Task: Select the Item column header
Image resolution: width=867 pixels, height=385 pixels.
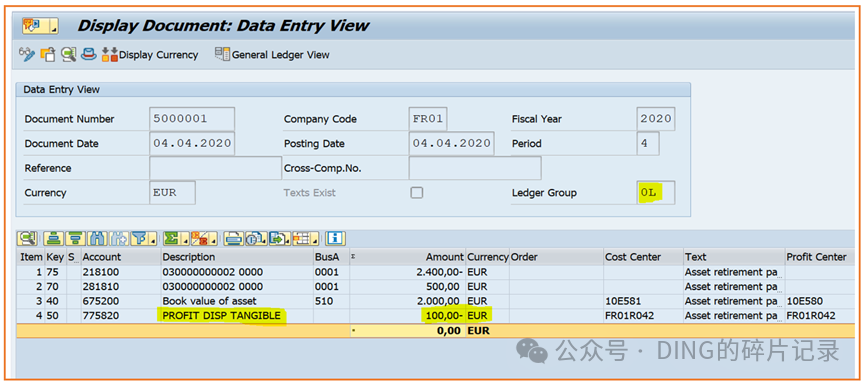Action: click(x=31, y=257)
